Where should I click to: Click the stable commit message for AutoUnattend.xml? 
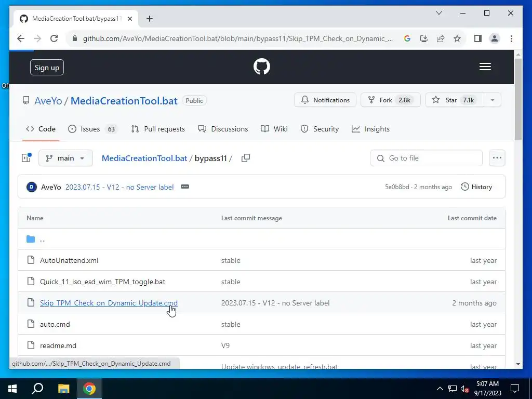pos(231,261)
